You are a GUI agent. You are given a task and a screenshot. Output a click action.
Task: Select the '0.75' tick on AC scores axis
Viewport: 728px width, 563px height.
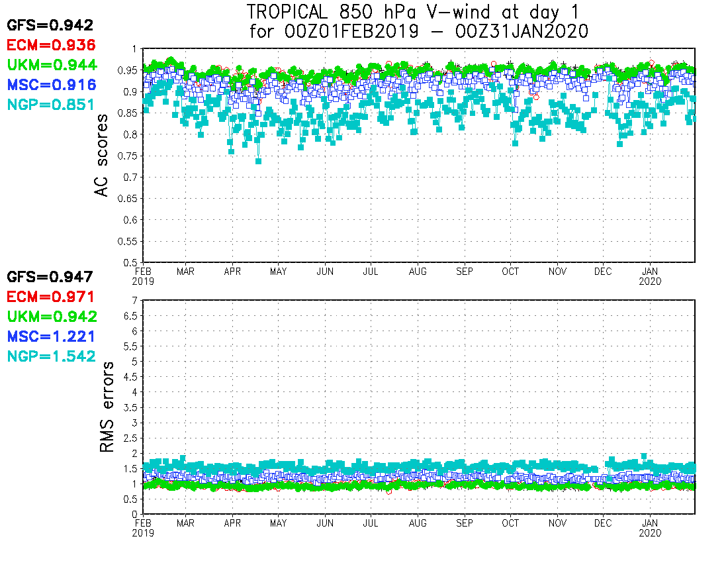[x=127, y=156]
